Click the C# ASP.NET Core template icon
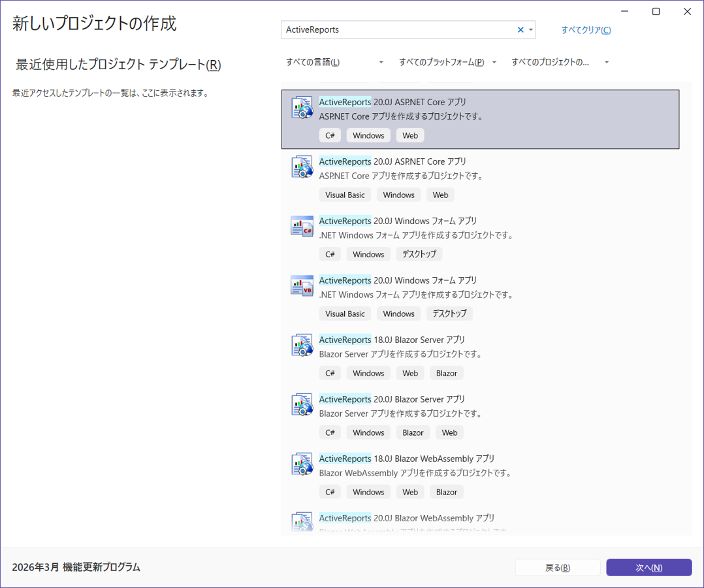Image resolution: width=704 pixels, height=588 pixels. (x=302, y=107)
